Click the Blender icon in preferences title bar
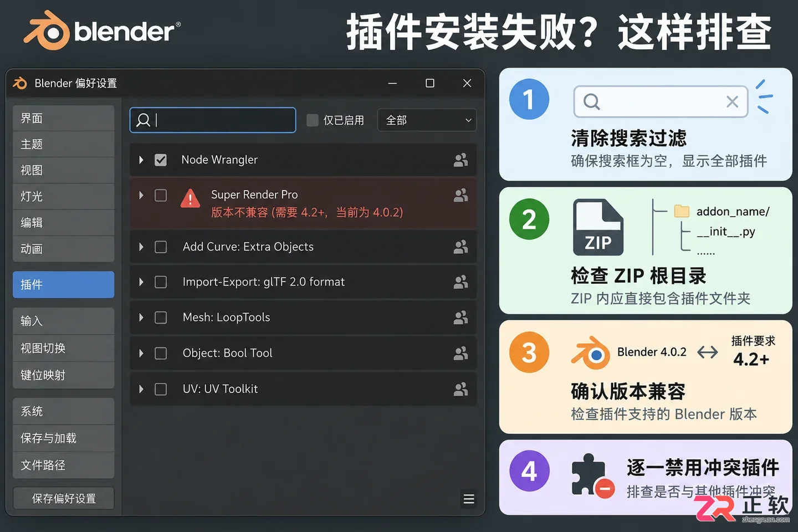 coord(20,83)
